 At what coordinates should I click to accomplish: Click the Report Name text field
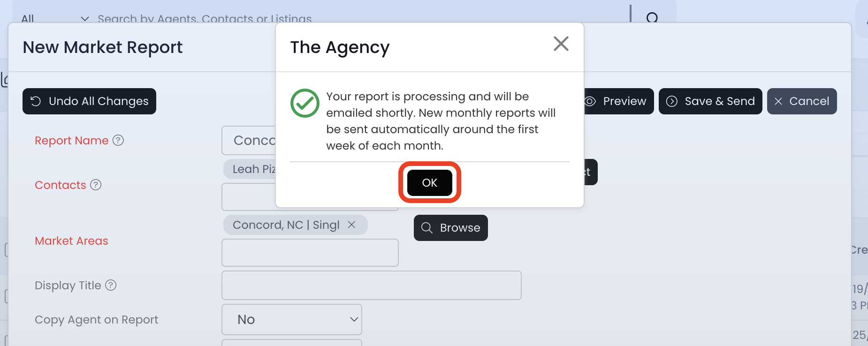[x=249, y=141]
